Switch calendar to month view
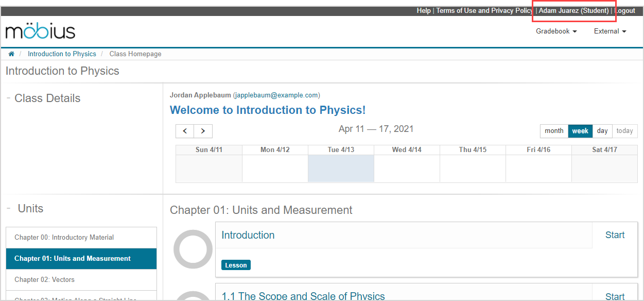644x301 pixels. [x=554, y=131]
